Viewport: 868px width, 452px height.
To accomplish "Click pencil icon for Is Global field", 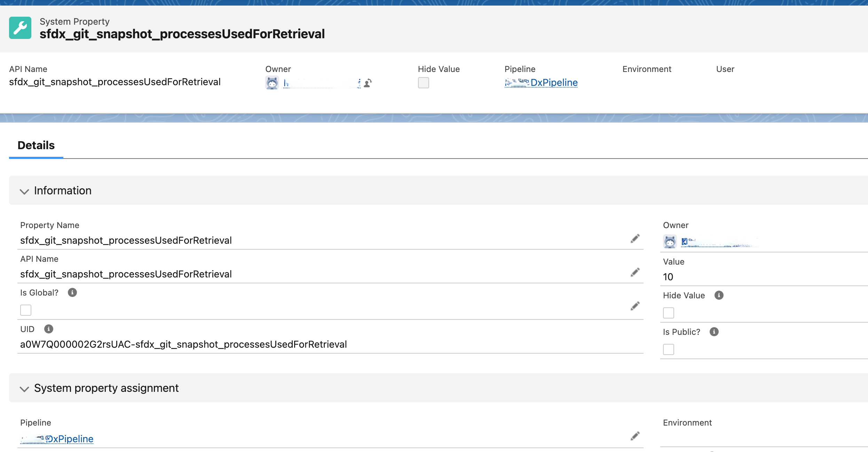I will pyautogui.click(x=635, y=306).
